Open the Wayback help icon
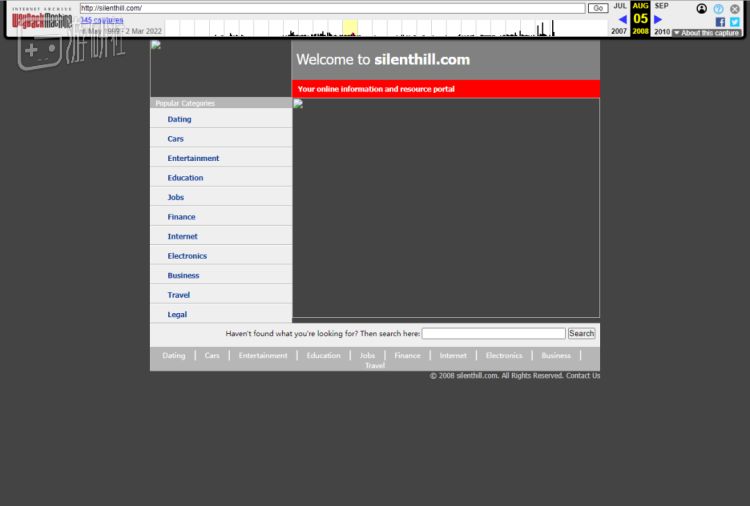The image size is (750, 506). 718,9
